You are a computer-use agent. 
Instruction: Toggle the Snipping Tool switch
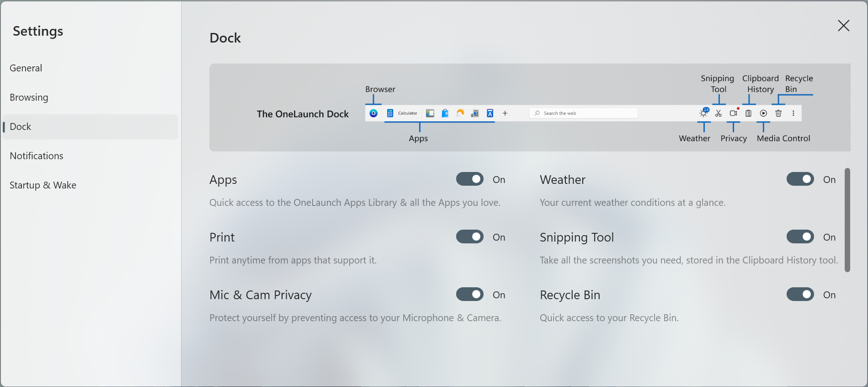tap(800, 237)
